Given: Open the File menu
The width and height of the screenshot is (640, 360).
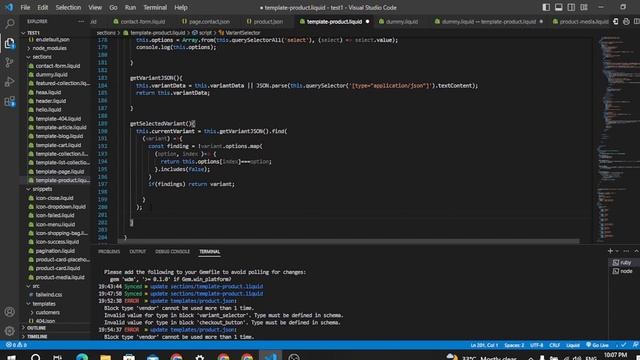Looking at the screenshot, I should coord(25,7).
